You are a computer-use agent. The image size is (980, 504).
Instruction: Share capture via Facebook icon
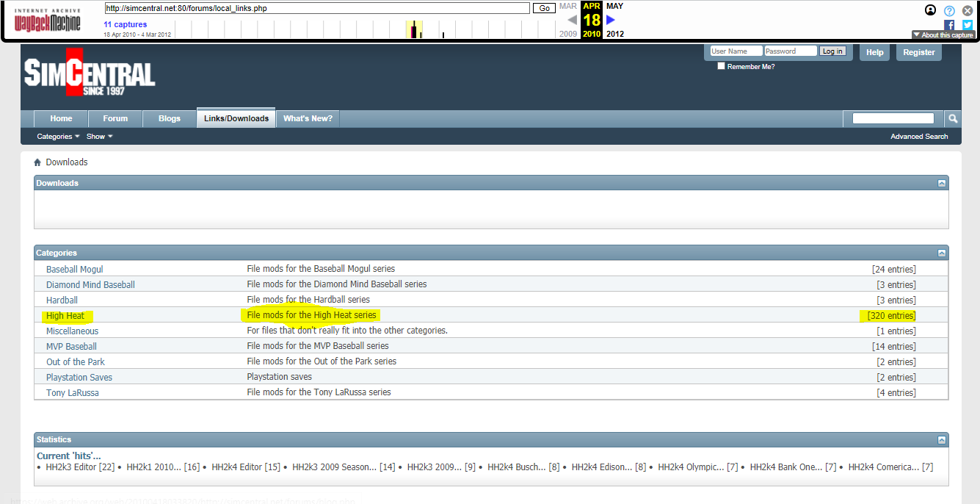coord(949,24)
